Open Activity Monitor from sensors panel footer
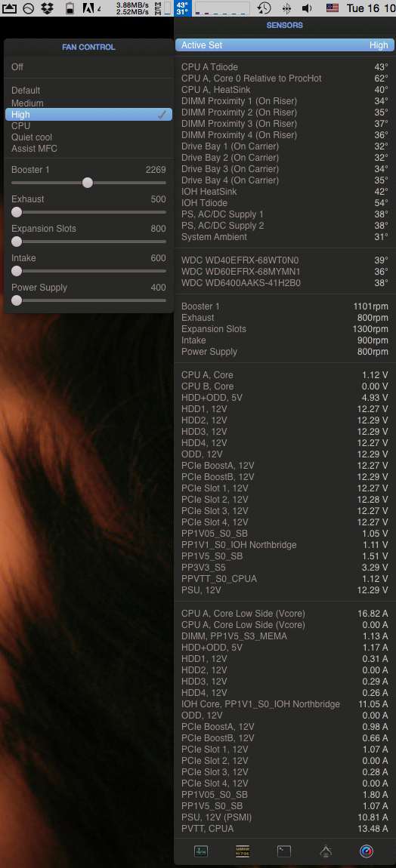396x868 pixels. pyautogui.click(x=201, y=851)
